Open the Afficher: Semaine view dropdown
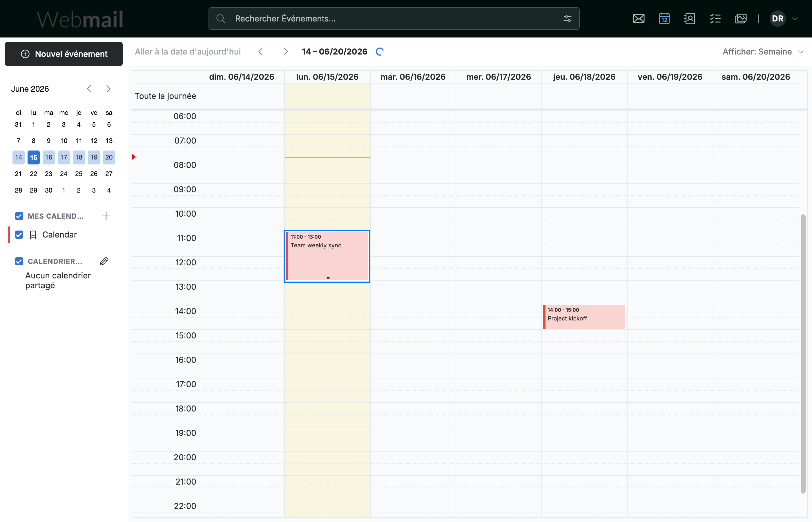Viewport: 812px width, 522px height. pyautogui.click(x=763, y=52)
